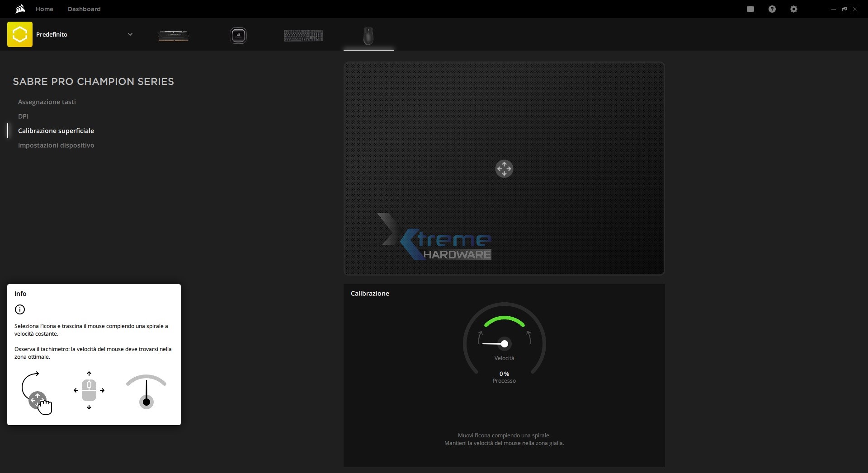Viewport: 868px width, 473px height.
Task: Select Calibrazione superficiale in sidebar
Action: point(56,131)
